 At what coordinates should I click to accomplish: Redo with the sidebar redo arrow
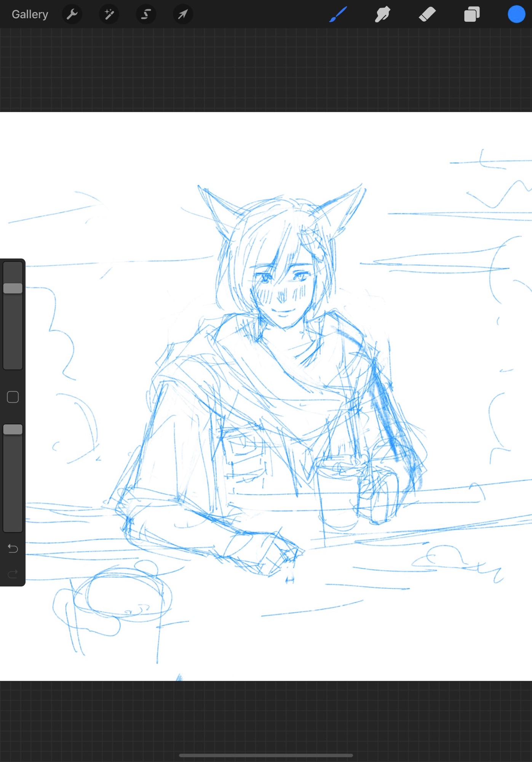13,574
